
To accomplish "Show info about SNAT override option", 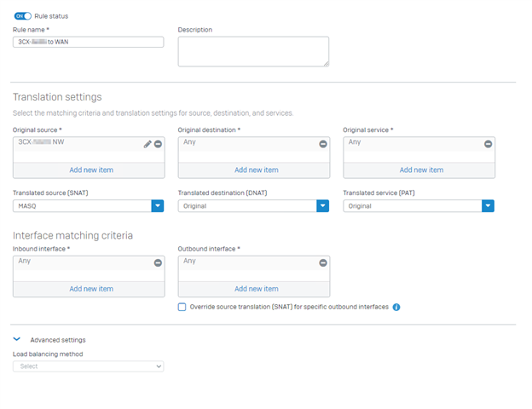I will [x=396, y=307].
